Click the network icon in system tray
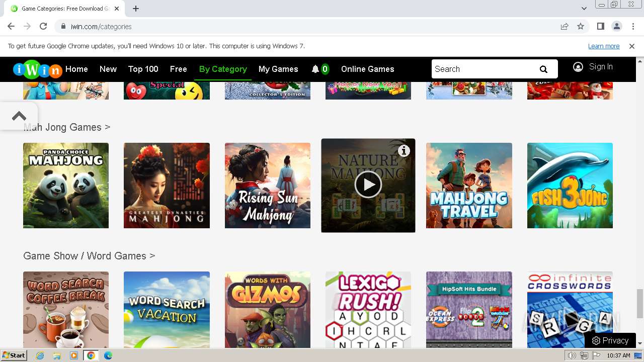The image size is (644, 362). pos(584,355)
